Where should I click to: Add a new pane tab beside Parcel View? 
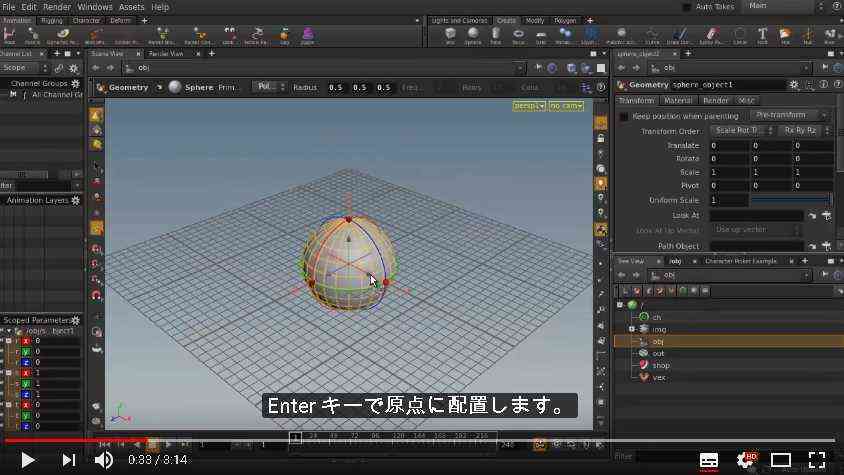pyautogui.click(x=212, y=53)
